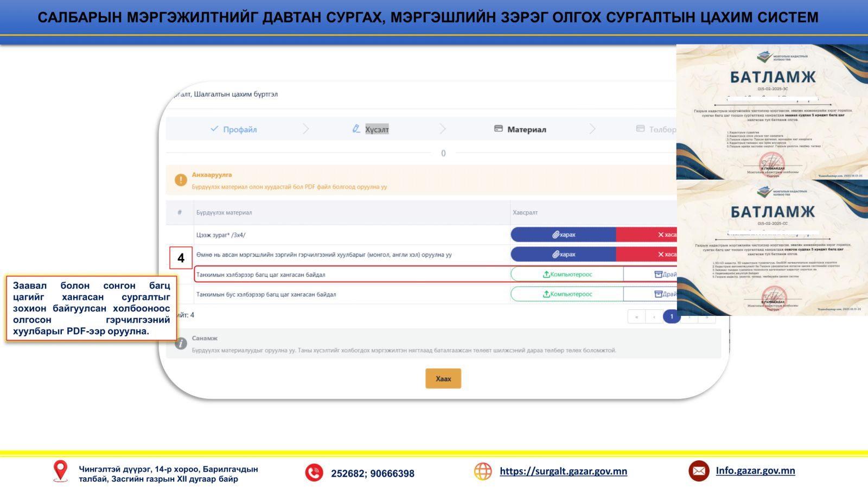868x488 pixels.
Task: Open the top БАТЛАМЖ certificate image
Action: [x=772, y=112]
